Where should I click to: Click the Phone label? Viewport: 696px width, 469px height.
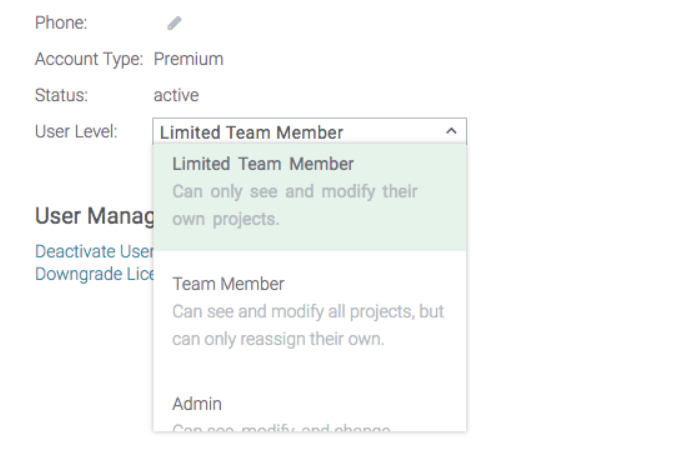point(61,23)
